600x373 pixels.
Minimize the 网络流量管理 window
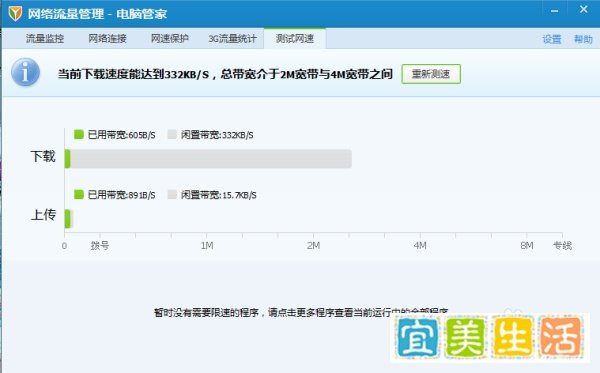[x=554, y=11]
